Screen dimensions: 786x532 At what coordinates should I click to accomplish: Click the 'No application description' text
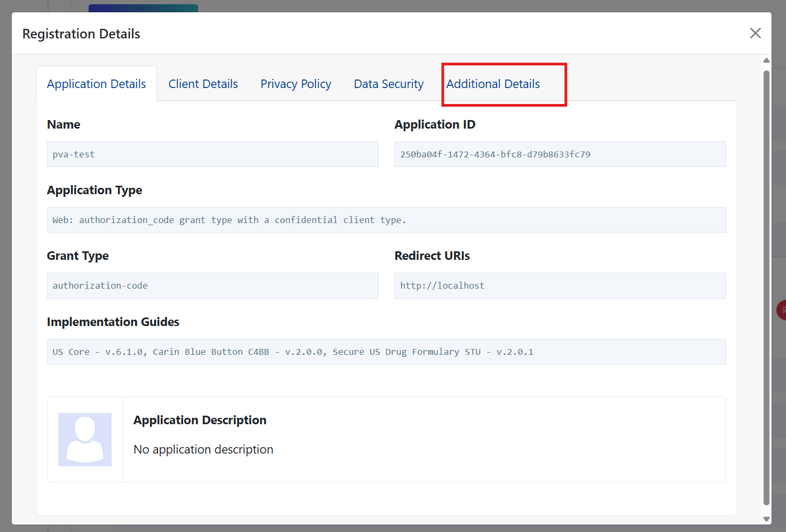coord(203,449)
